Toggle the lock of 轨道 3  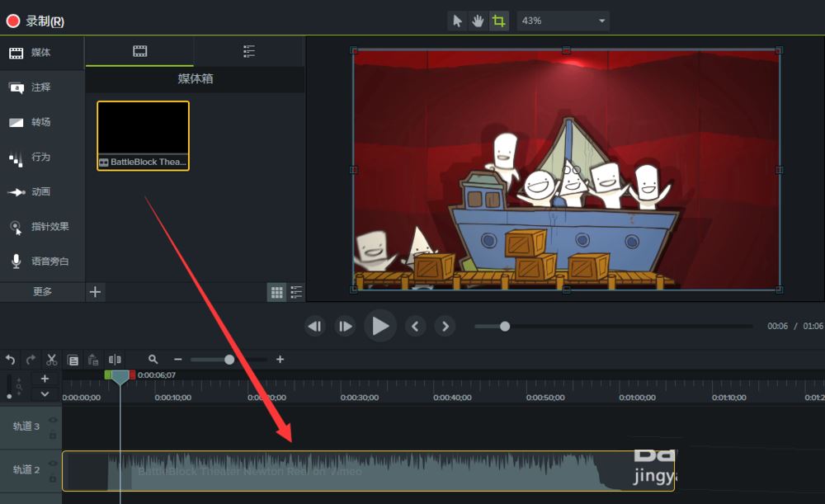pyautogui.click(x=53, y=435)
